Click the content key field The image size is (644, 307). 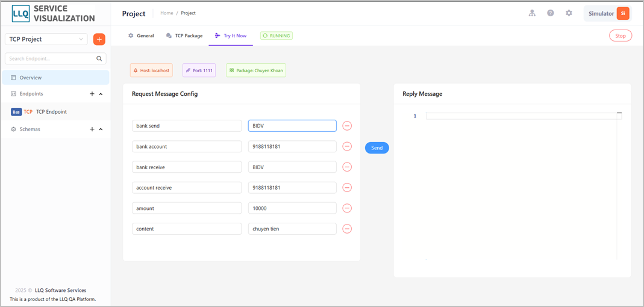pyautogui.click(x=187, y=229)
